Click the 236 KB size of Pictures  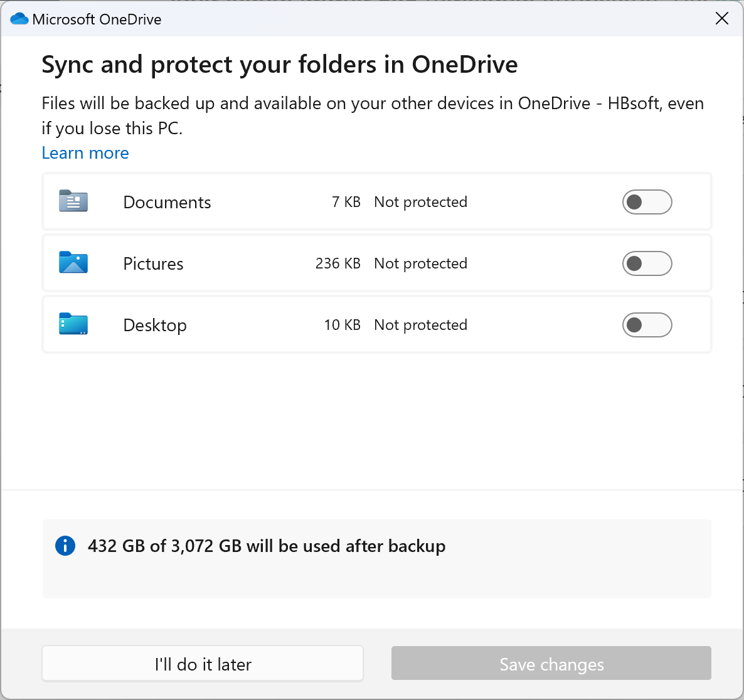(337, 263)
